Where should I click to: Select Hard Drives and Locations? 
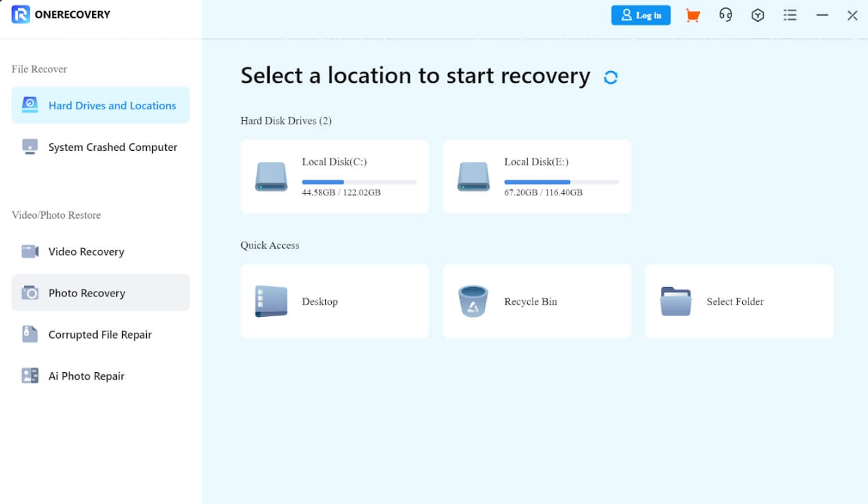click(x=112, y=105)
